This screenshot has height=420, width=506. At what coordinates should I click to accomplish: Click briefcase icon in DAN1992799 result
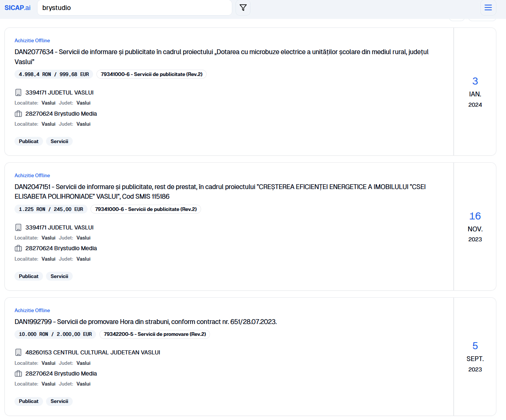[18, 374]
